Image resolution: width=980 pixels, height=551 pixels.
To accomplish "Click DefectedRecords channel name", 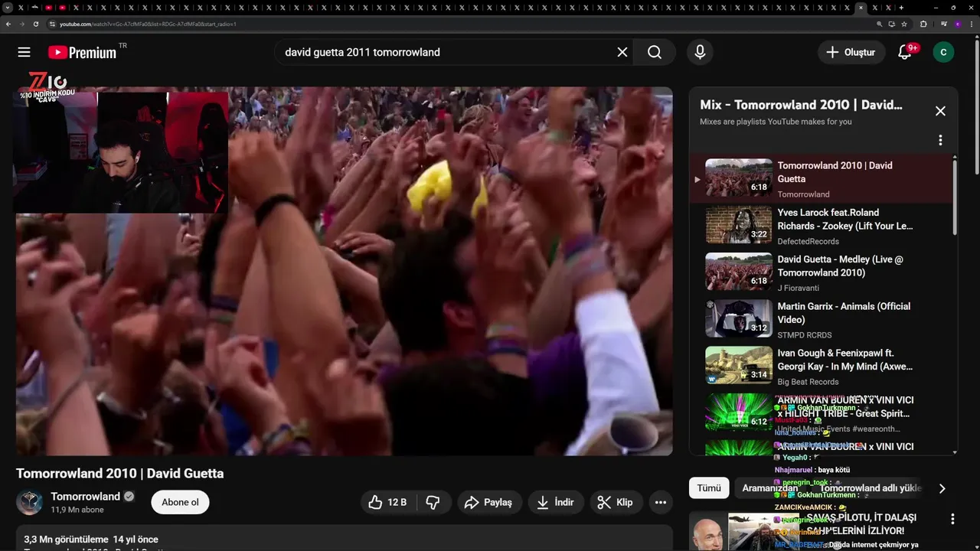I will 808,241.
